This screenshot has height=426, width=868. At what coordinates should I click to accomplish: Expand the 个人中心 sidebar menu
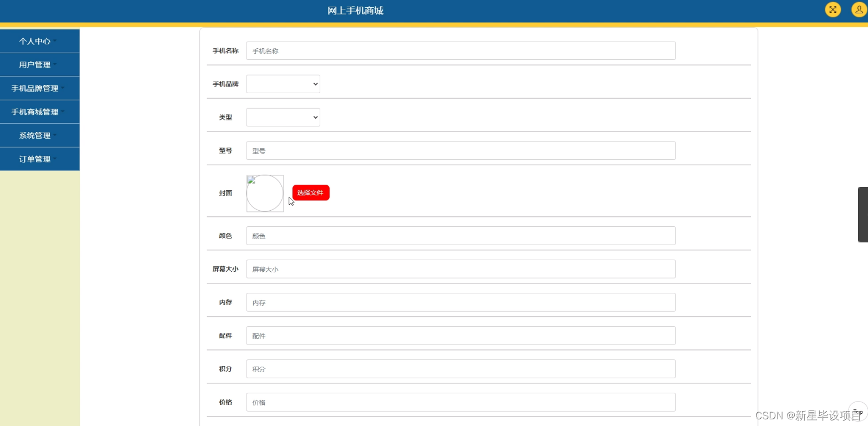point(35,40)
